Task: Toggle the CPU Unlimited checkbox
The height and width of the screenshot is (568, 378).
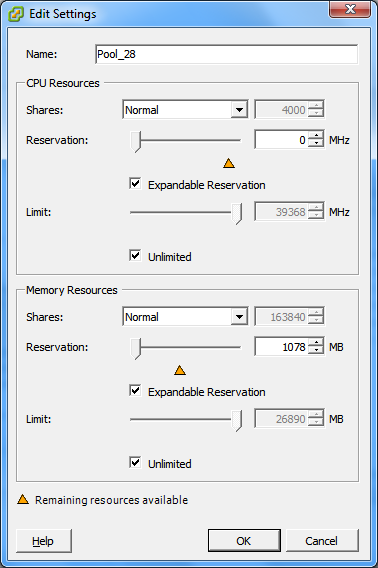Action: tap(135, 255)
